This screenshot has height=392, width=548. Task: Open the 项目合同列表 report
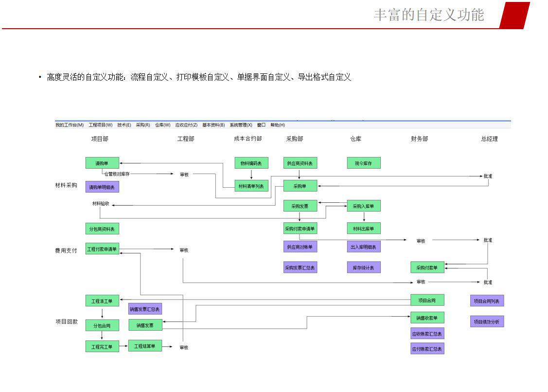[487, 301]
